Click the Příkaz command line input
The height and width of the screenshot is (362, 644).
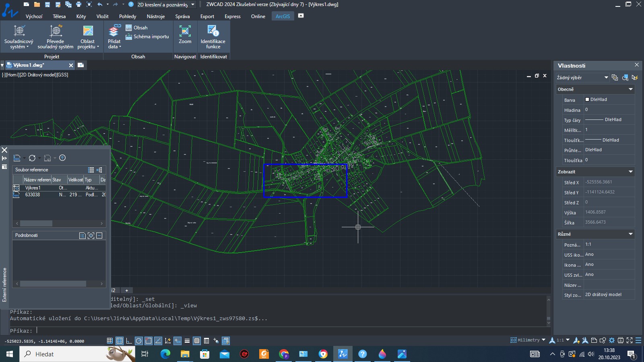[x=278, y=331]
